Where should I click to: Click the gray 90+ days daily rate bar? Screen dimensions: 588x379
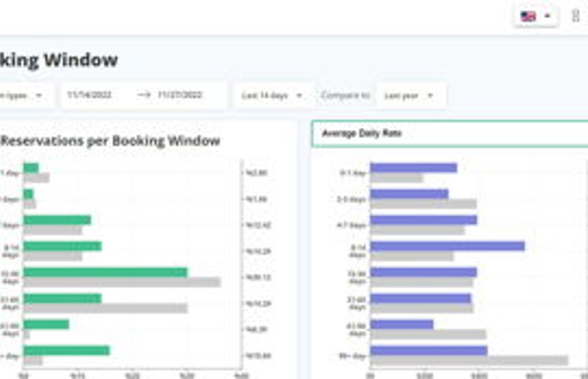click(x=469, y=361)
